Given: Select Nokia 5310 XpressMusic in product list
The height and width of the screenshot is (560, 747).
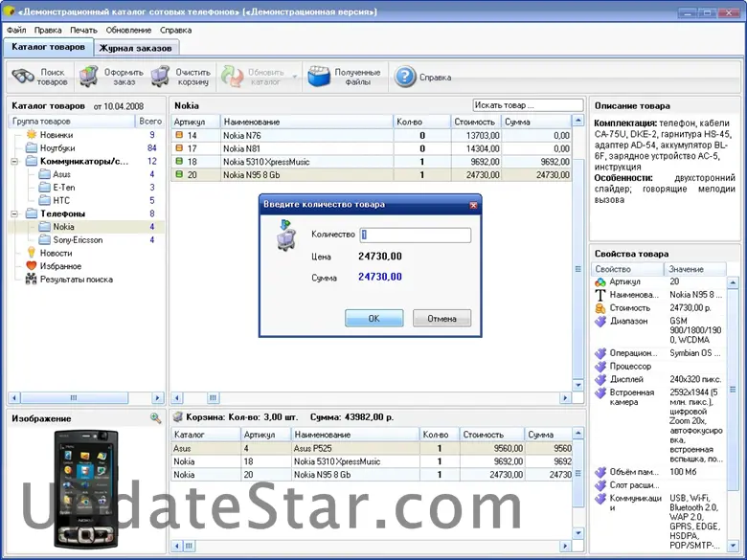Looking at the screenshot, I should click(372, 162).
